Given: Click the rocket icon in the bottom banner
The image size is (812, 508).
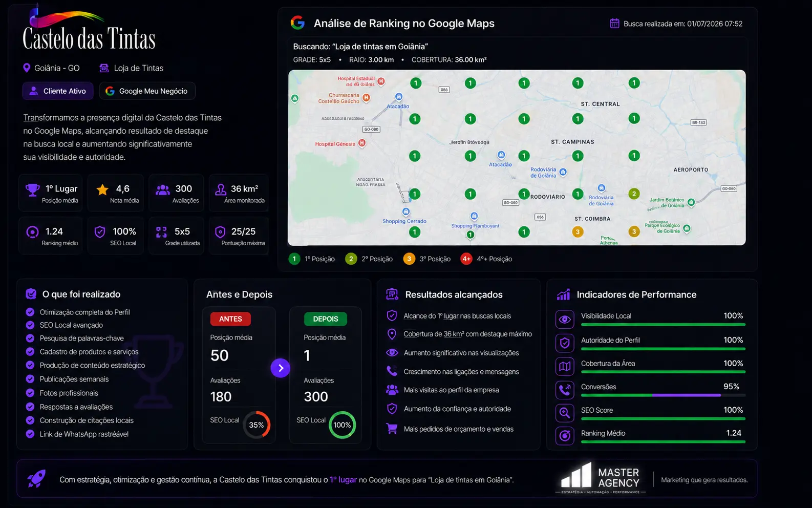Looking at the screenshot, I should (36, 478).
